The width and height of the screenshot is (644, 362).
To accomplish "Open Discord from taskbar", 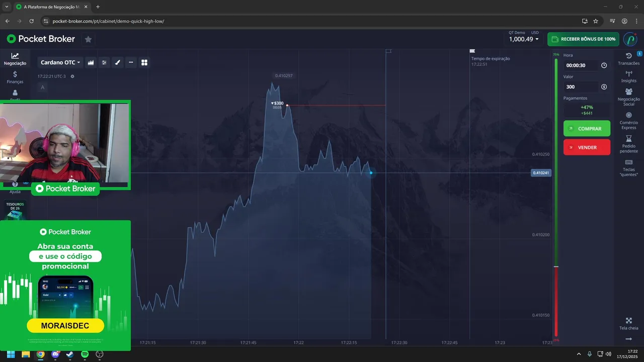I will (x=55, y=354).
